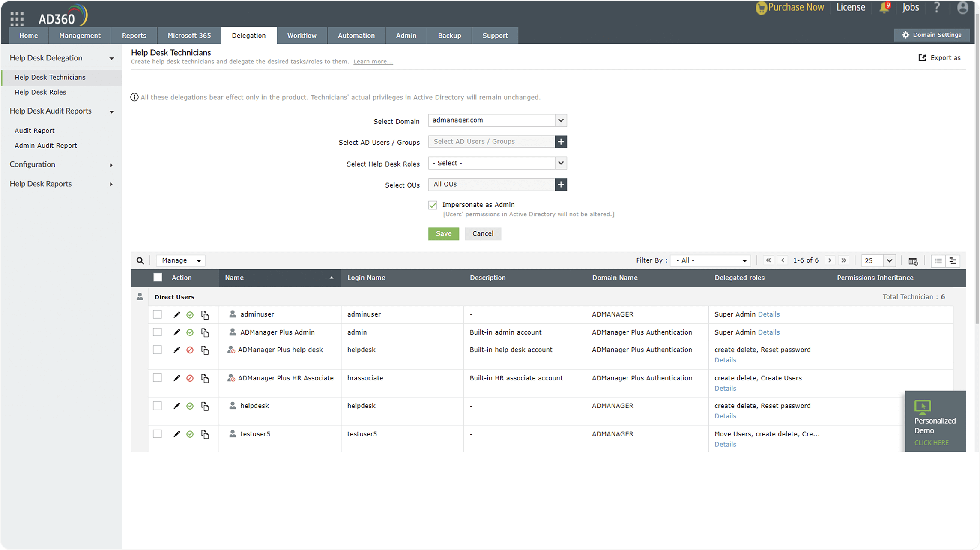Check the select-all checkbox in table header
Viewport: 980px width, 550px height.
click(x=158, y=278)
